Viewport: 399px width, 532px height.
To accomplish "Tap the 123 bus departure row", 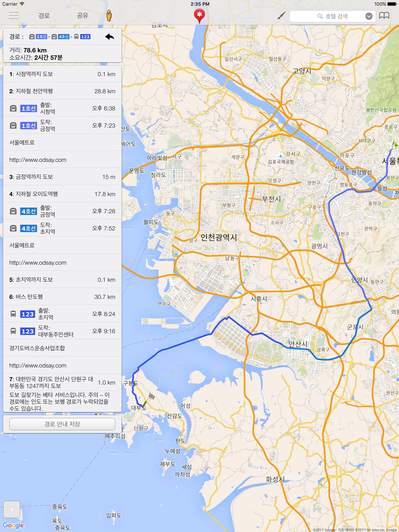I will point(62,314).
